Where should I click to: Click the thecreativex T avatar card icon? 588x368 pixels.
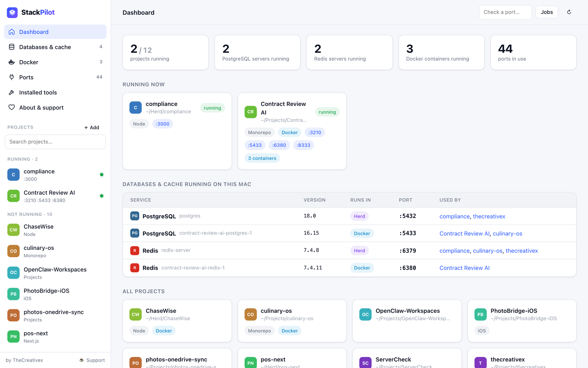pos(480,362)
